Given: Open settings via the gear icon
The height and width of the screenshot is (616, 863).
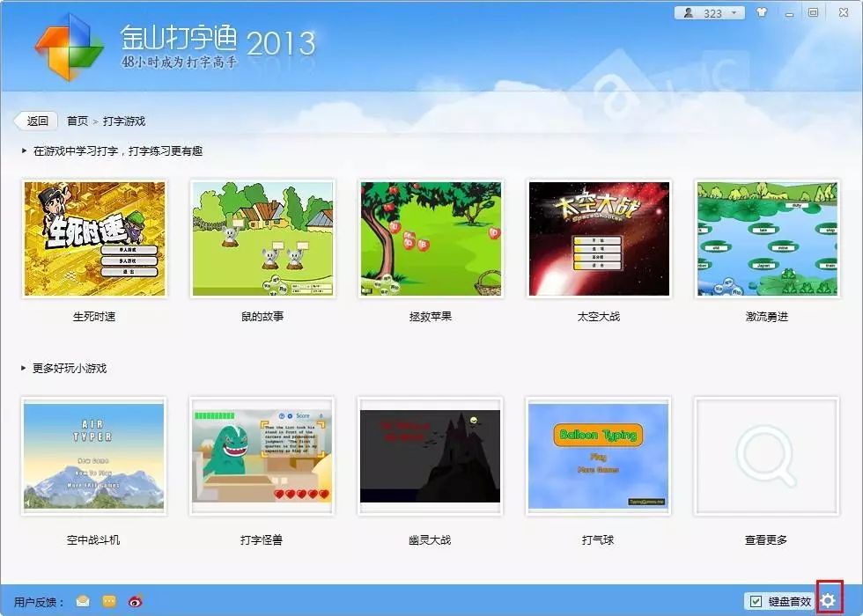Looking at the screenshot, I should coord(829,600).
